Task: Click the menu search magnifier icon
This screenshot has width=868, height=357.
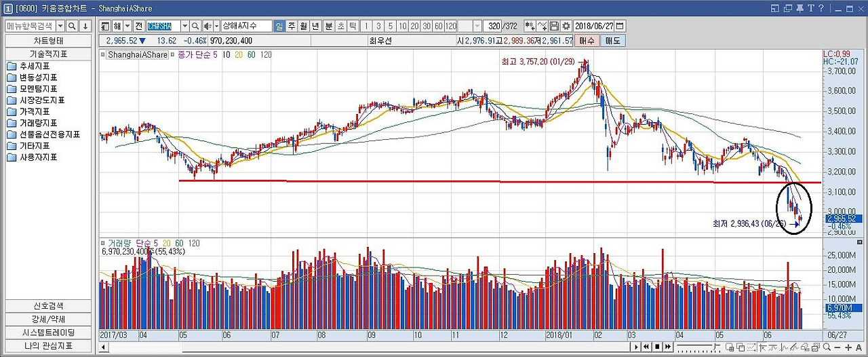Action: [x=72, y=26]
